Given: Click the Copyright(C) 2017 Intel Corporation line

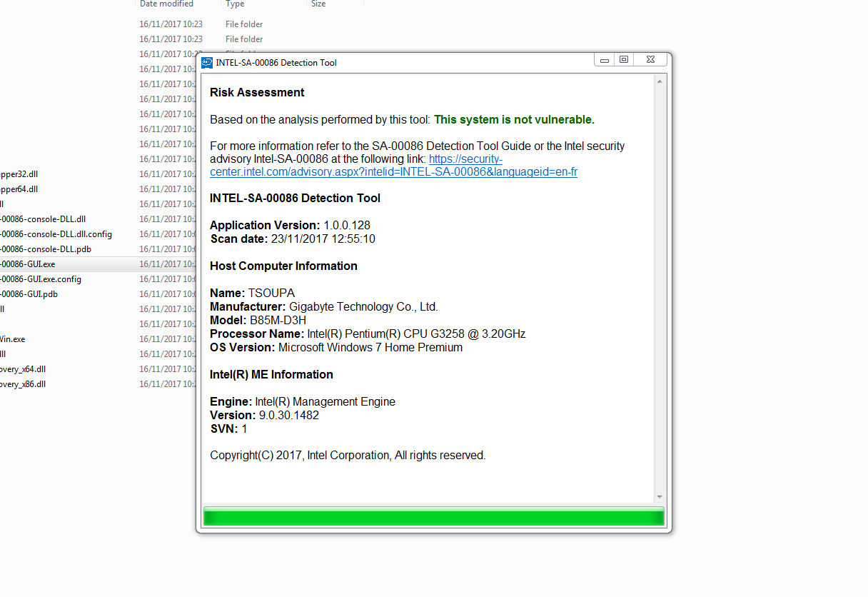Looking at the screenshot, I should pos(348,455).
